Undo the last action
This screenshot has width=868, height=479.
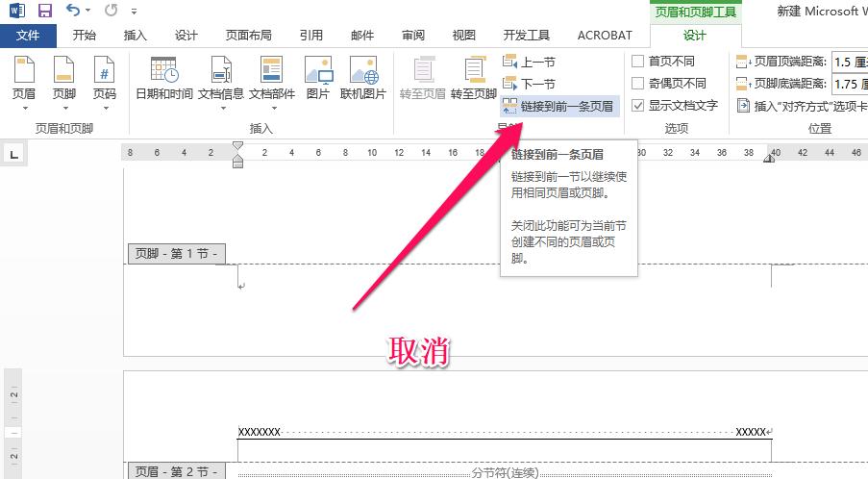tap(72, 10)
